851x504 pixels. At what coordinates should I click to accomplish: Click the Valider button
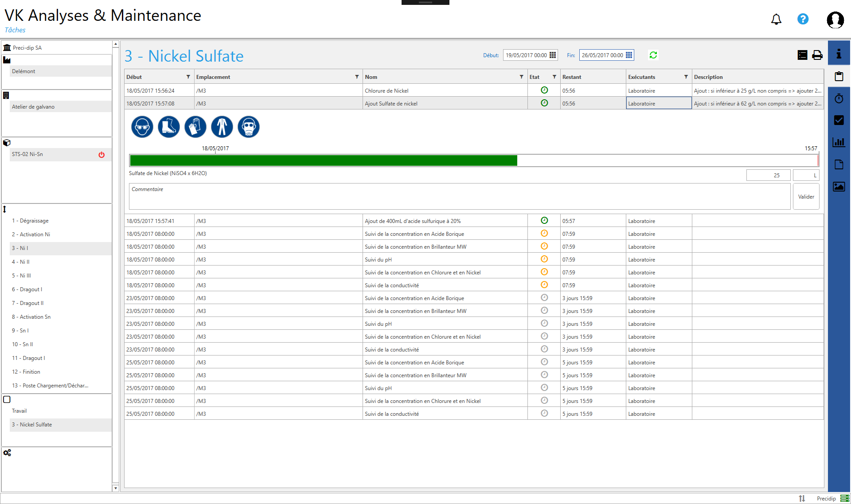pos(806,197)
